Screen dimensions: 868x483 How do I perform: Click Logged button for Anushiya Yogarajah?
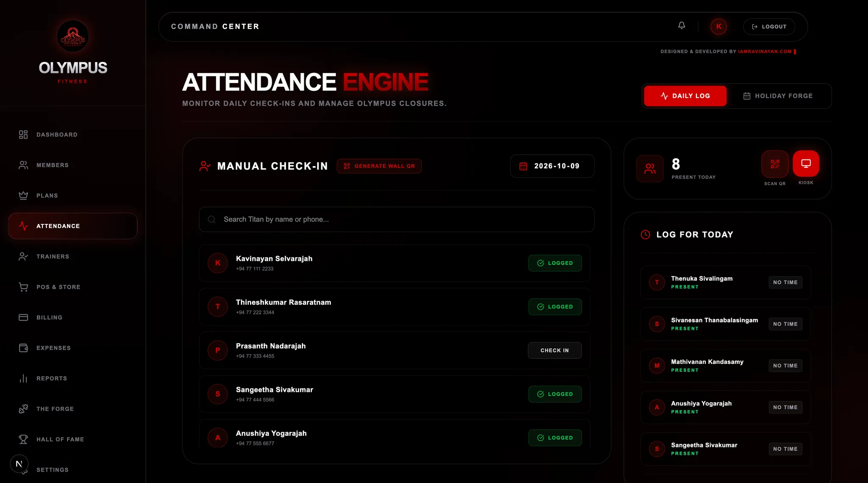(x=555, y=438)
